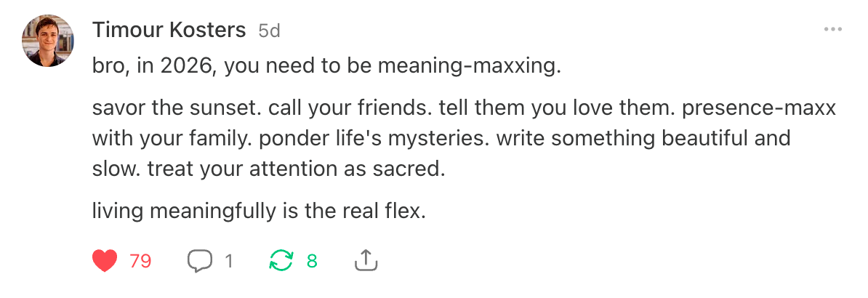Viewport: 868px width, 298px height.
Task: Click the phrase "treat your attention as sacred"
Action: tap(294, 169)
